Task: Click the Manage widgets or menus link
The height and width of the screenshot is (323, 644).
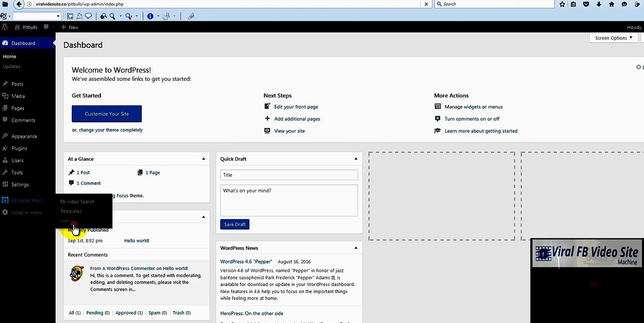Action: 473,107
